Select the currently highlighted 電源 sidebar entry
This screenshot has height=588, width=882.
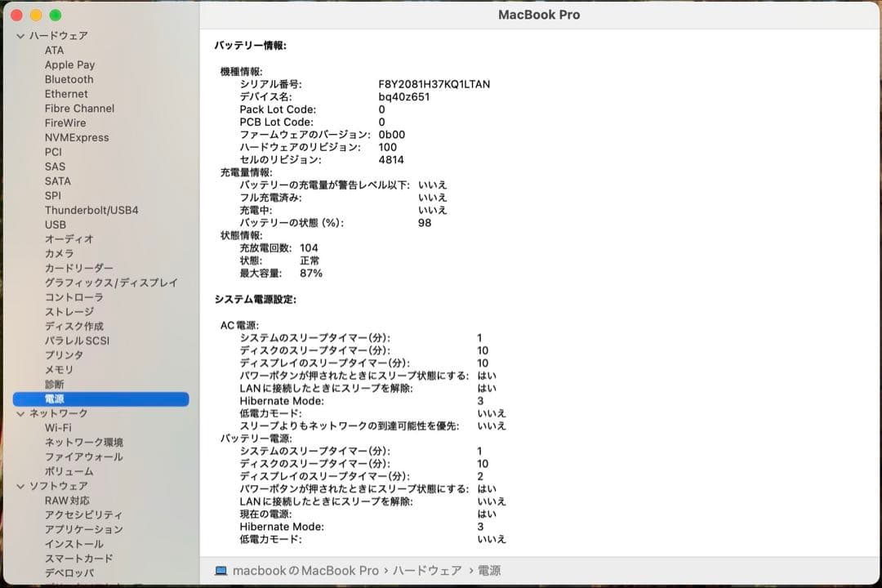(56, 399)
